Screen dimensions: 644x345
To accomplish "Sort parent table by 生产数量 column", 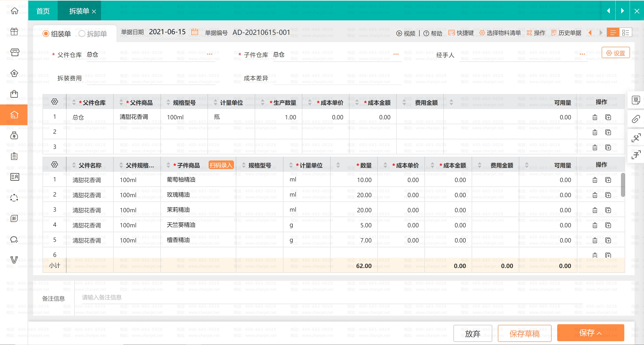I will coord(262,102).
